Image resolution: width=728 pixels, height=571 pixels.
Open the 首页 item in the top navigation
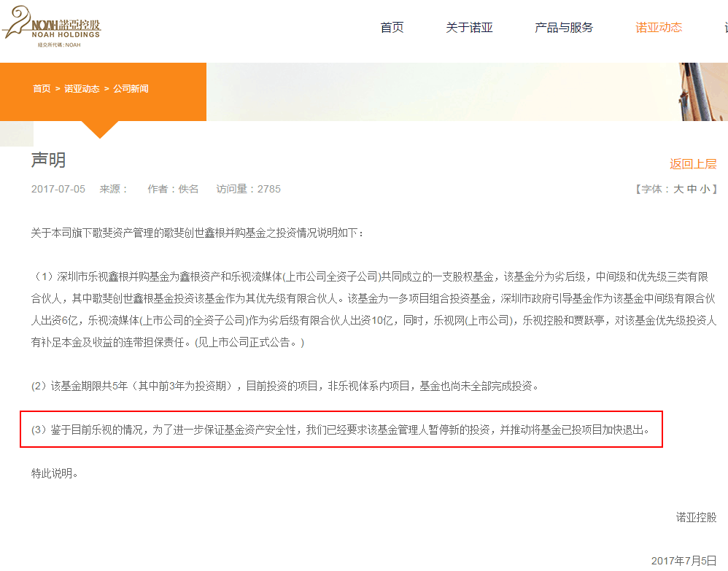(392, 28)
